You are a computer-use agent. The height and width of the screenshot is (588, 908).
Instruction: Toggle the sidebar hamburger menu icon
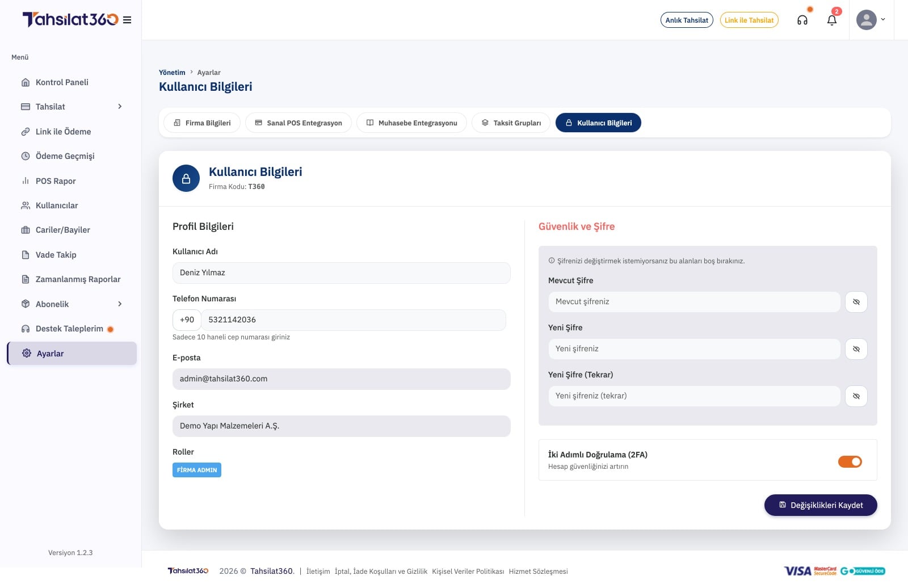(127, 20)
